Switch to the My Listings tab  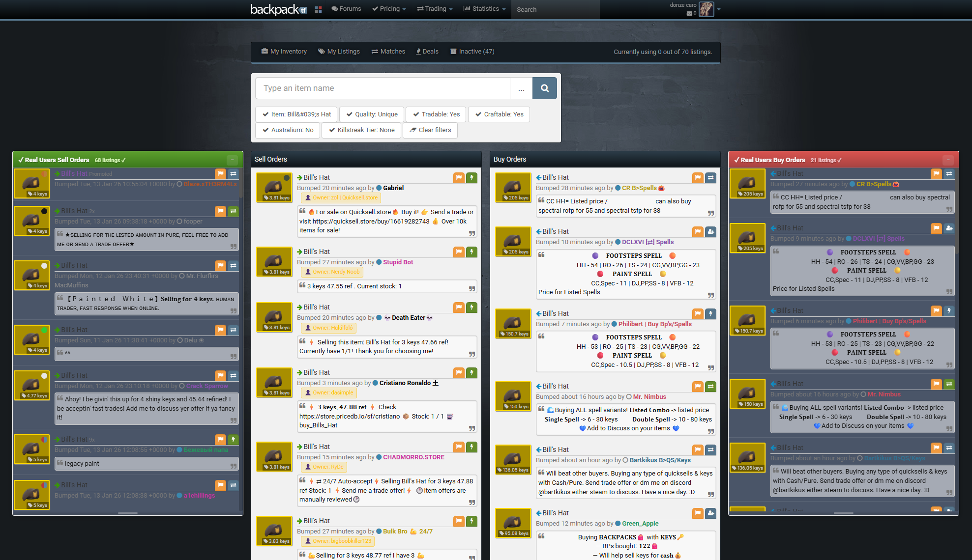[x=339, y=51]
